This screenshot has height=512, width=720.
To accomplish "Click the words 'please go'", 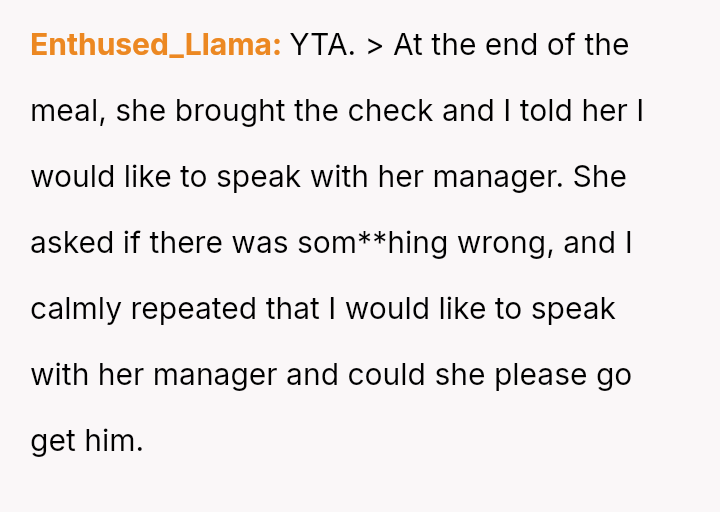I will click(563, 376).
